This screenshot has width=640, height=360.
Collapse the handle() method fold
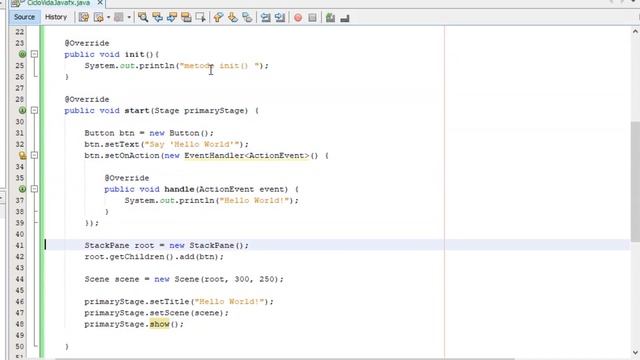[x=34, y=189]
